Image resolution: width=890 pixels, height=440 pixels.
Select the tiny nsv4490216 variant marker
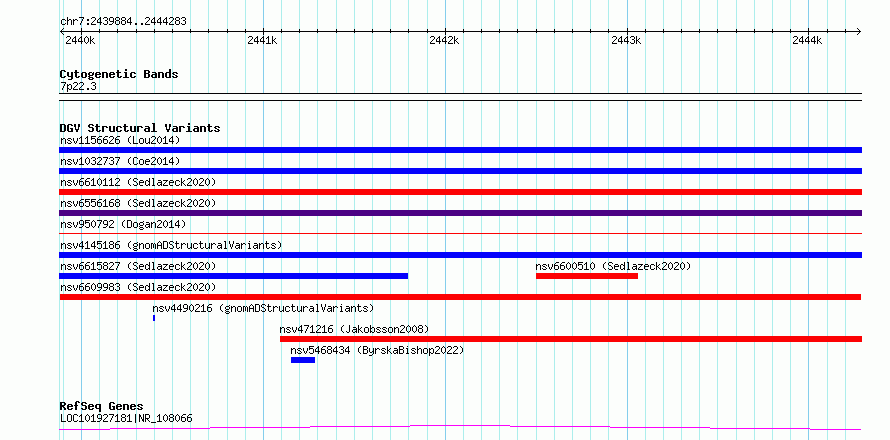(x=154, y=318)
